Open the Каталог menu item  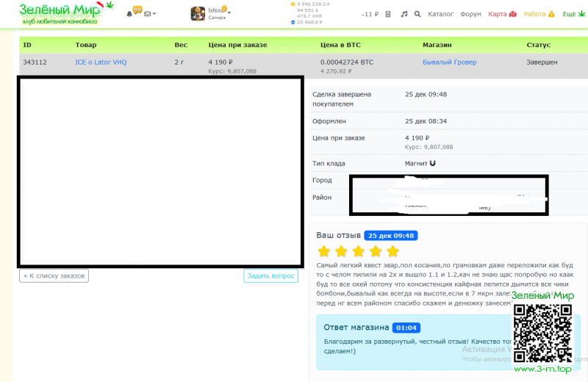tap(440, 14)
